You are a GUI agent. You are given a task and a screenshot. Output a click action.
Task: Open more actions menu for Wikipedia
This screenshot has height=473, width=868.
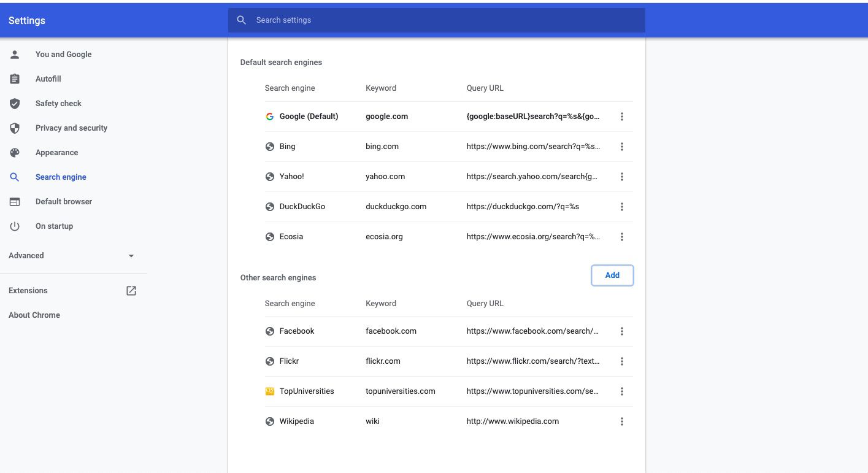[x=622, y=421]
